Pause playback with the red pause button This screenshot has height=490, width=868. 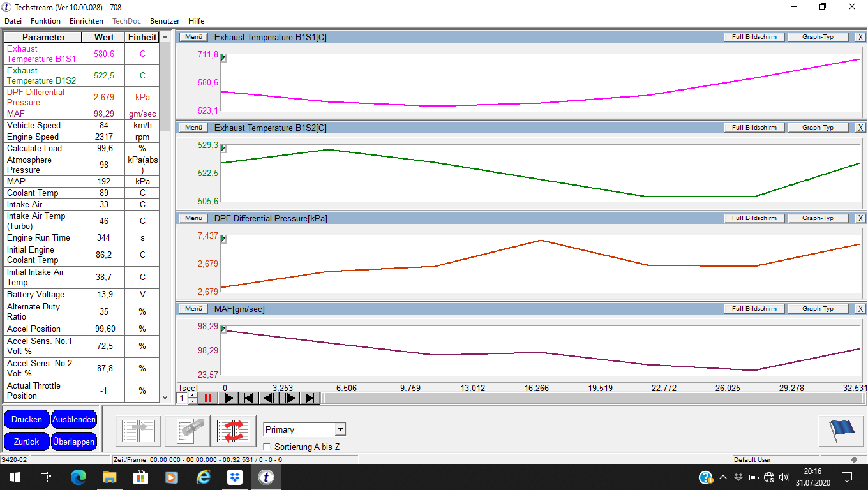(x=208, y=398)
